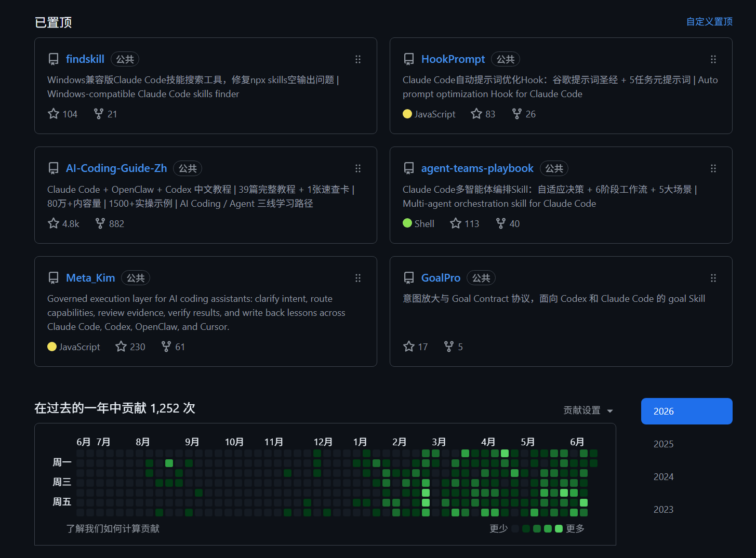Click the drag handle on agent-teams-playbook card

[x=713, y=168]
